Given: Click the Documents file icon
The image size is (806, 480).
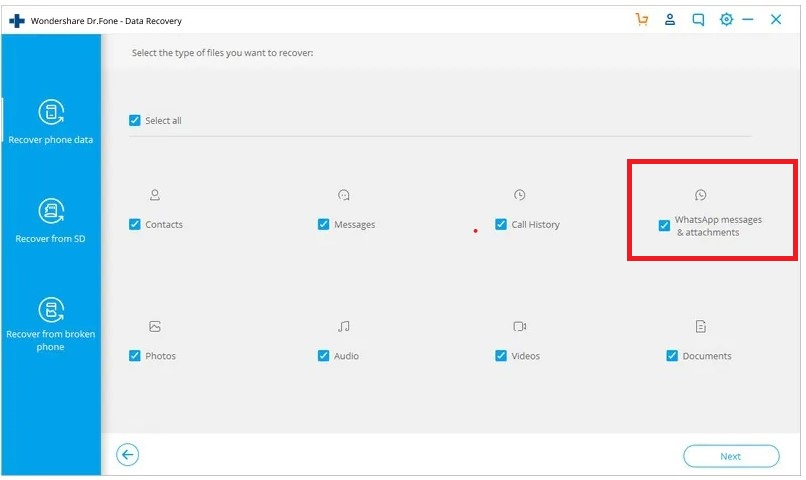Looking at the screenshot, I should [x=701, y=326].
